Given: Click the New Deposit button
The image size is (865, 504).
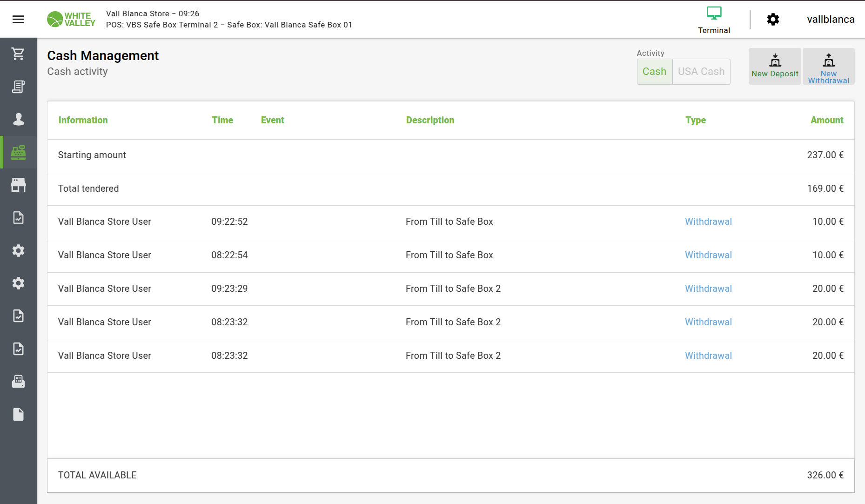Looking at the screenshot, I should click(775, 66).
